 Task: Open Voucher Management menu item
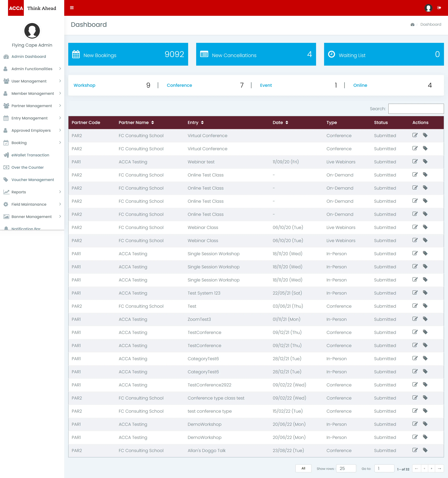33,180
